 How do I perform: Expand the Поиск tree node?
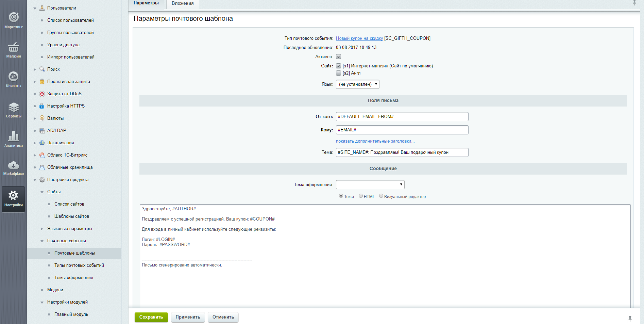coord(35,69)
